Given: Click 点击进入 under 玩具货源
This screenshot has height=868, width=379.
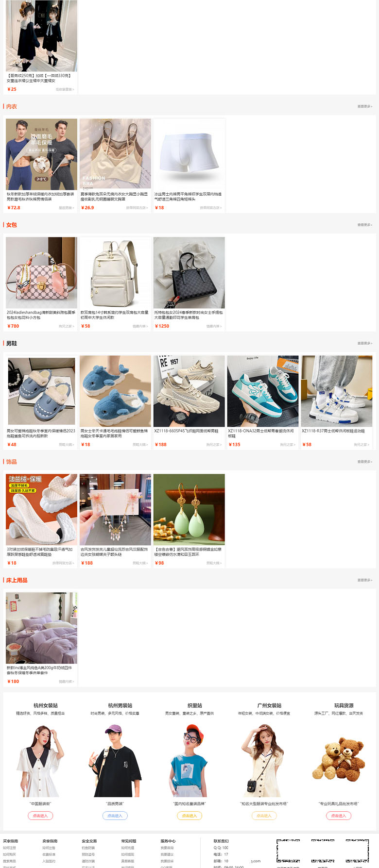Looking at the screenshot, I should [x=339, y=816].
